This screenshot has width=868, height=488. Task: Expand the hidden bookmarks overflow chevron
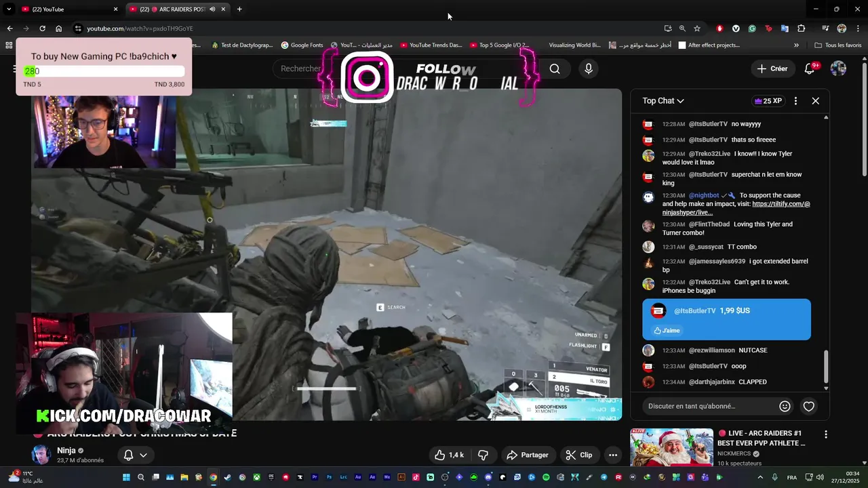tap(796, 45)
